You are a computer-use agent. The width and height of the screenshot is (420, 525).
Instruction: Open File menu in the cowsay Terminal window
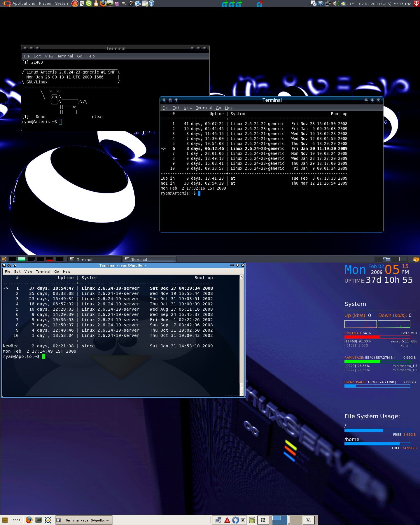click(27, 56)
